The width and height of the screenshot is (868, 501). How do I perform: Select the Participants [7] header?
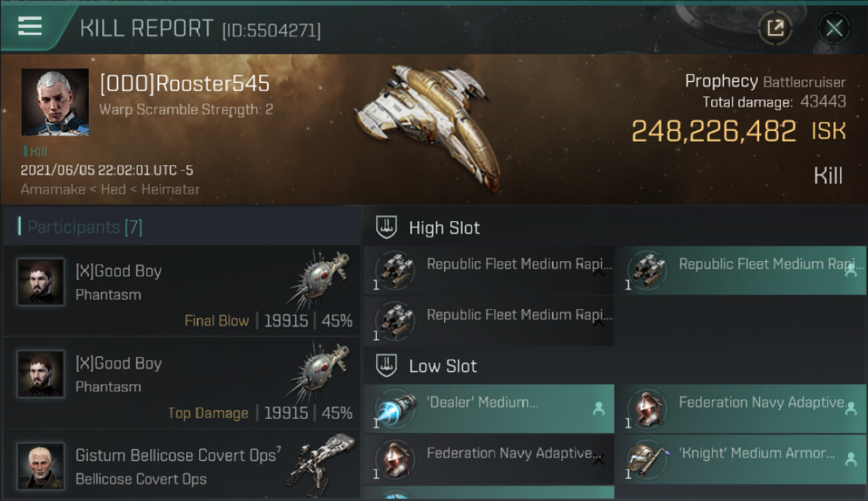85,227
